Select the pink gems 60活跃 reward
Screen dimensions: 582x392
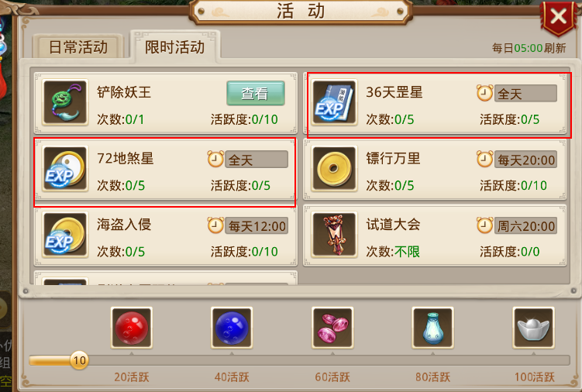[x=332, y=328]
